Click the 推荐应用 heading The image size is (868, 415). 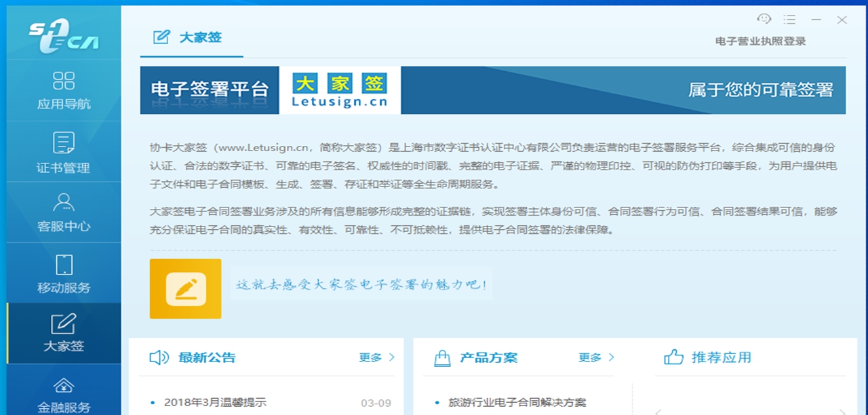click(722, 357)
